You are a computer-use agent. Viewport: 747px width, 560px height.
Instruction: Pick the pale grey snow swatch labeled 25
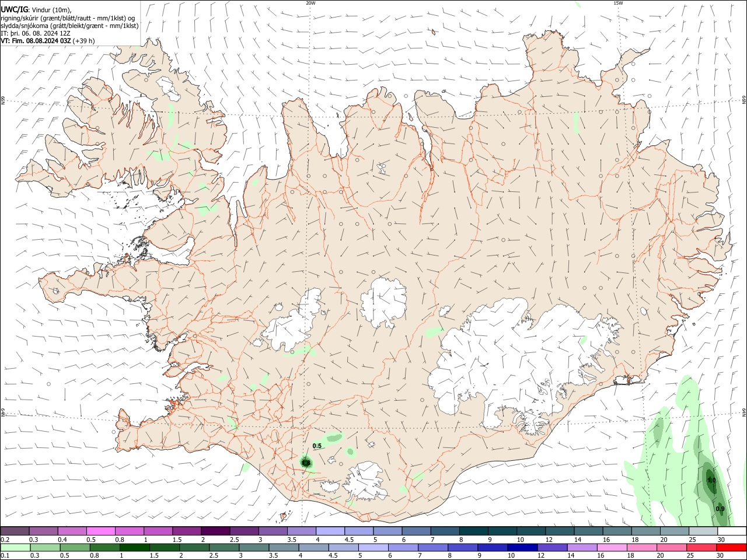click(x=703, y=531)
